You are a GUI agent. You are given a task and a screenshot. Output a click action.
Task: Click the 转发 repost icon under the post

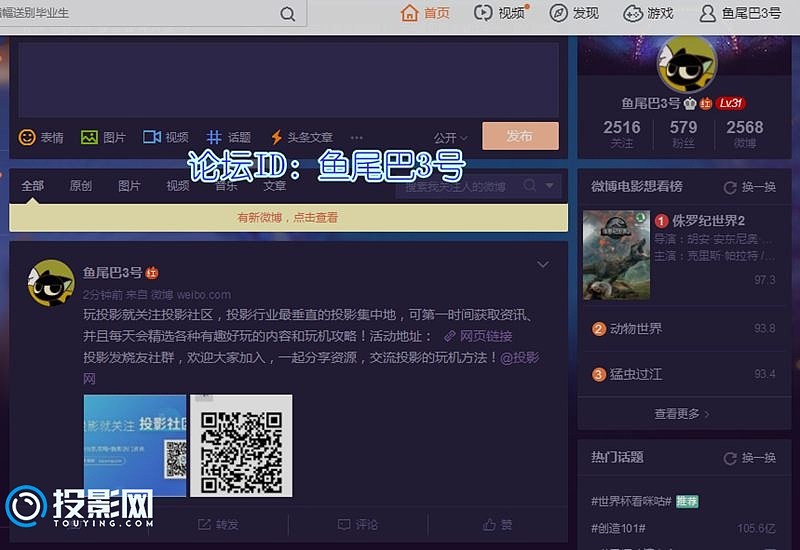point(204,524)
